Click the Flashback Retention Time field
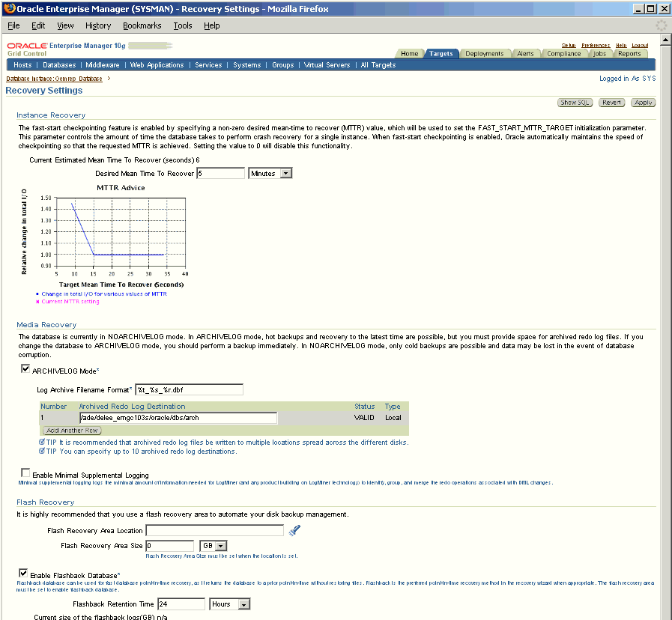Image resolution: width=672 pixels, height=620 pixels. pyautogui.click(x=181, y=604)
